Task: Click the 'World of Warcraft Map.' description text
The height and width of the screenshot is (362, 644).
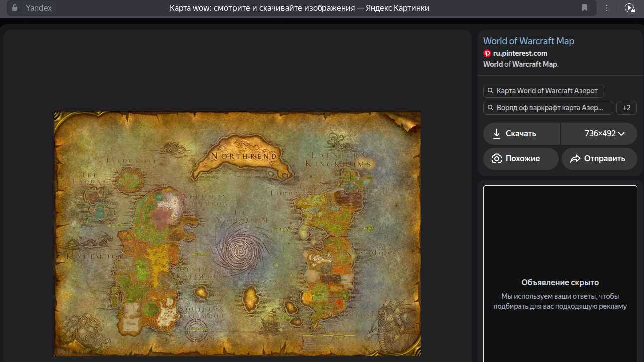Action: pos(521,64)
